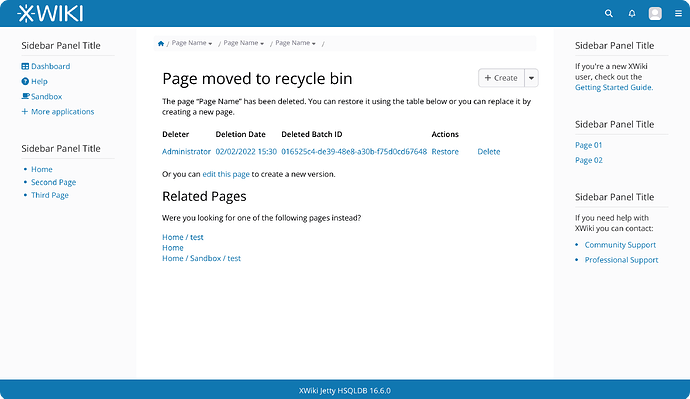Click the Create button
This screenshot has height=399, width=690.
501,78
